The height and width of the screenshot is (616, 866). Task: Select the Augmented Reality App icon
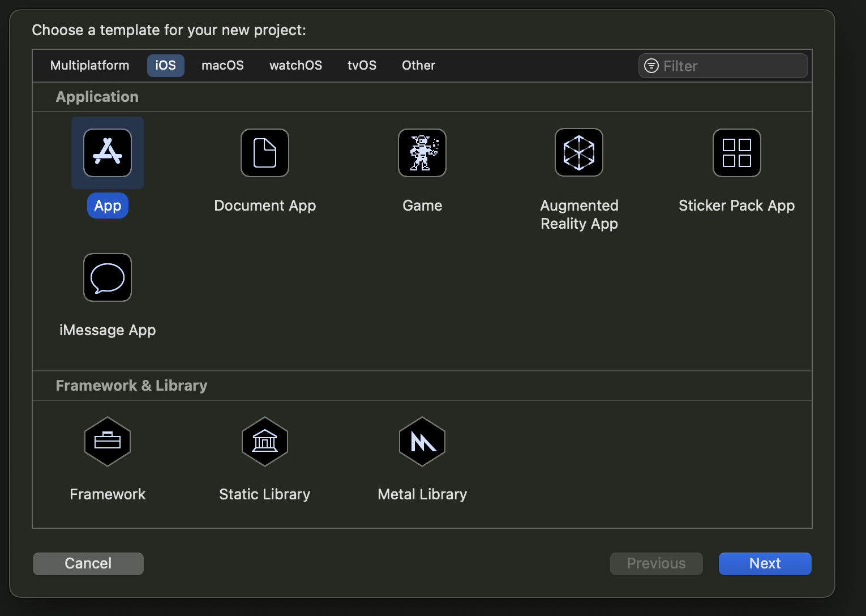579,153
